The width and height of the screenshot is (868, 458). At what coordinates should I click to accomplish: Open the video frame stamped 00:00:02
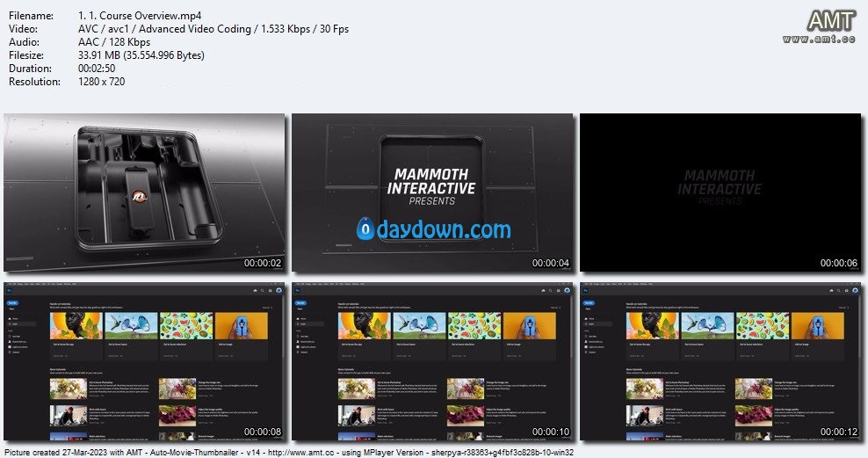(x=144, y=193)
